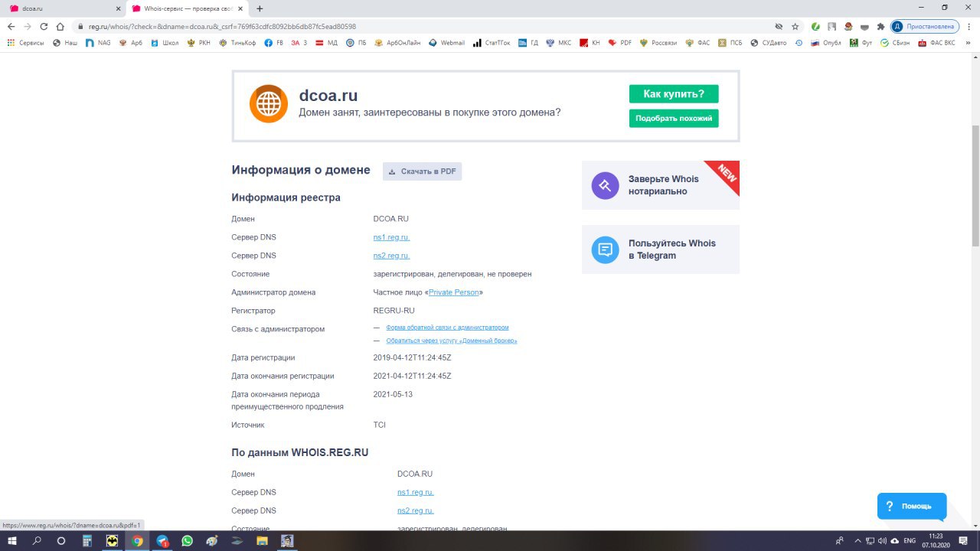The height and width of the screenshot is (551, 980).
Task: Open the notification center icon
Action: [x=963, y=540]
